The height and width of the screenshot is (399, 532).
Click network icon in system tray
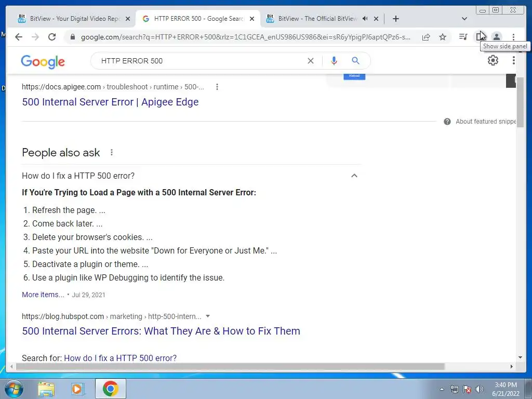pyautogui.click(x=454, y=389)
